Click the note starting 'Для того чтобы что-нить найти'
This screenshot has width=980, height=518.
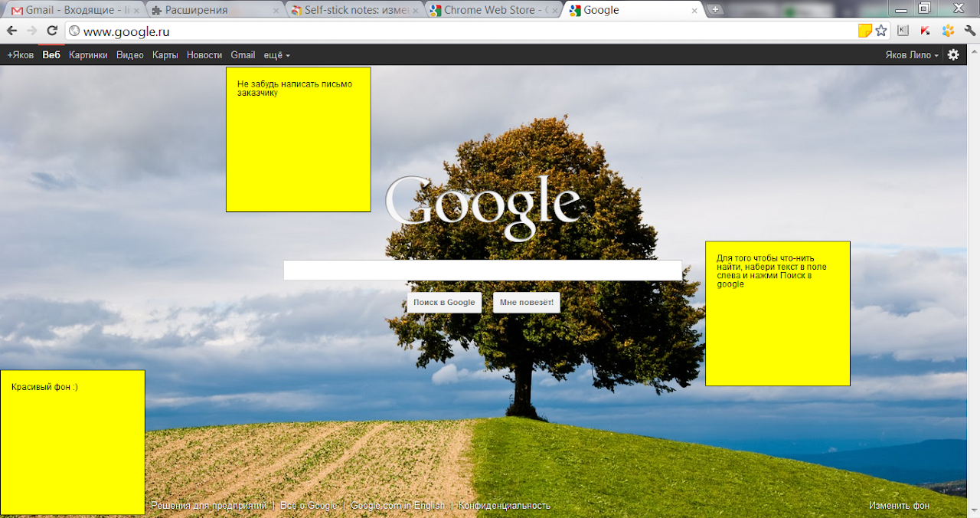[x=778, y=313]
